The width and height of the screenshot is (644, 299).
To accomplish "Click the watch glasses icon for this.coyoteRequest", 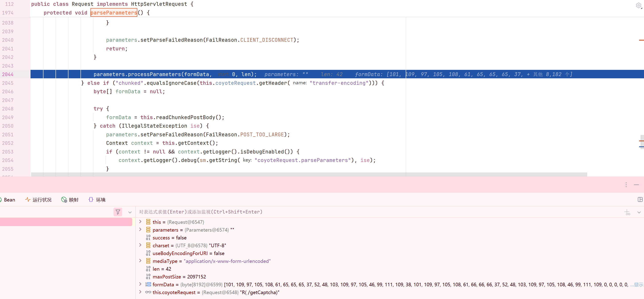I will pos(148,292).
